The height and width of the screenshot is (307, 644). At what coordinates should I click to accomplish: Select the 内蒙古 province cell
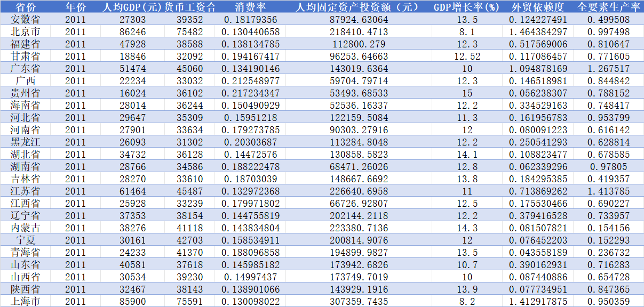click(x=26, y=228)
